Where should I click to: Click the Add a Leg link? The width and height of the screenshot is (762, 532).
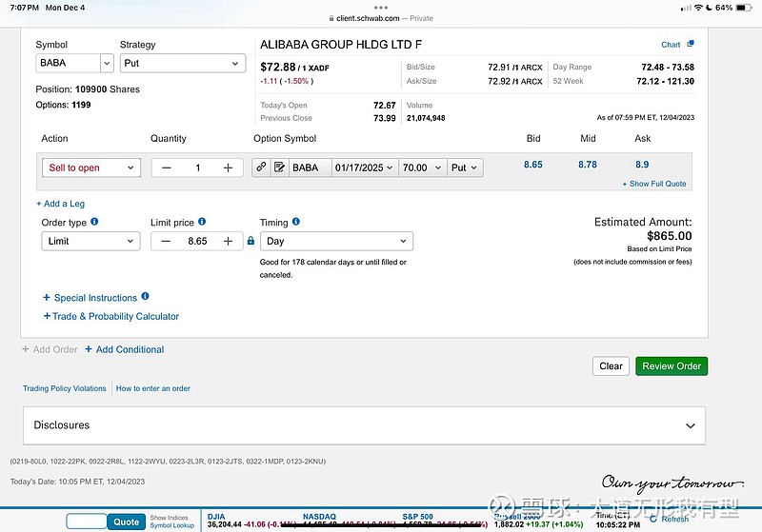coord(60,204)
